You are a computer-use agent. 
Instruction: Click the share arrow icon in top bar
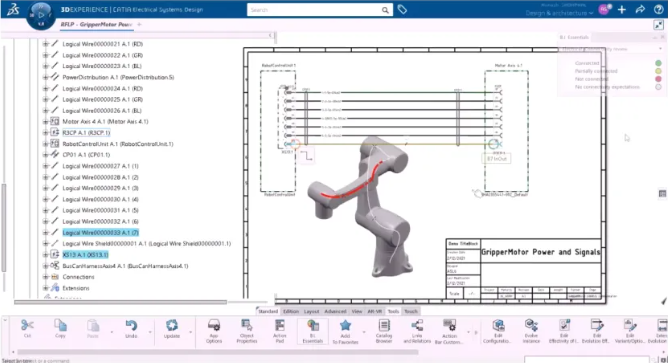640,9
